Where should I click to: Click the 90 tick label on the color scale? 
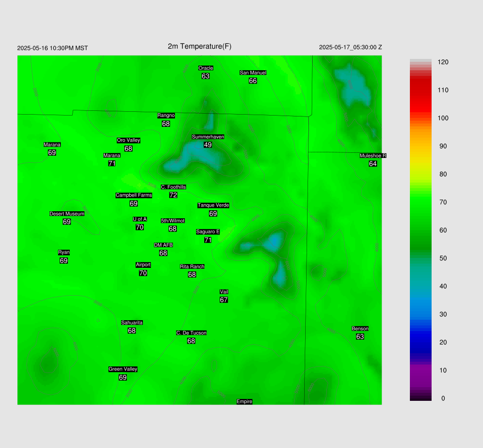tap(443, 146)
